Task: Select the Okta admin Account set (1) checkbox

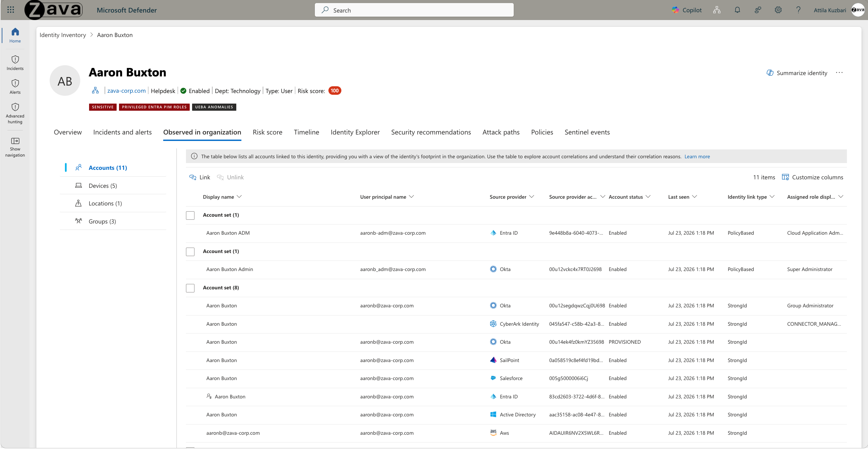Action: coord(190,252)
